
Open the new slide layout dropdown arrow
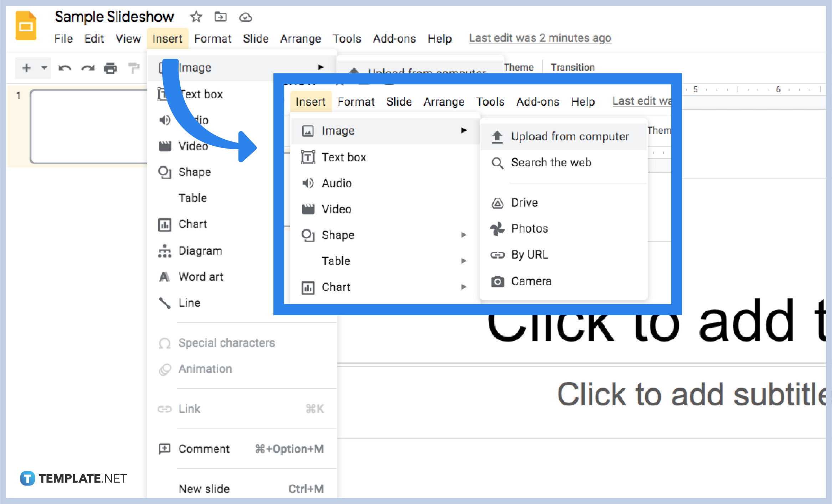tap(43, 68)
